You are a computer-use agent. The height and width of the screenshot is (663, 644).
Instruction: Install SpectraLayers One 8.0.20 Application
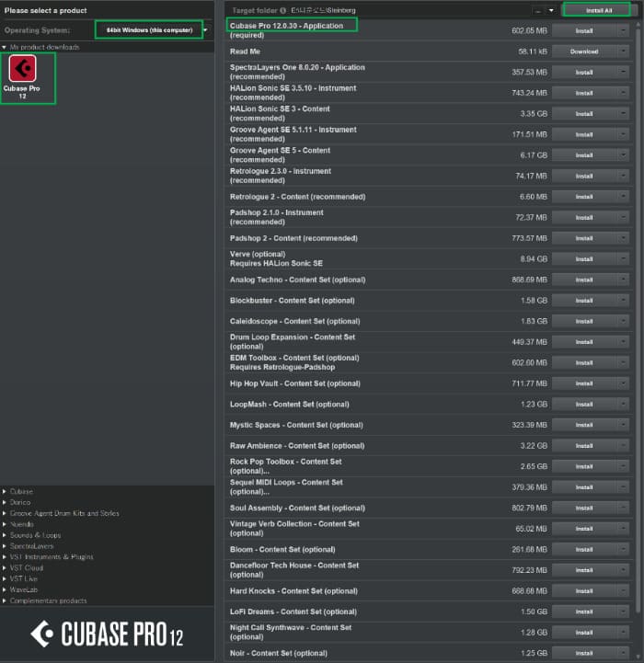pos(584,73)
